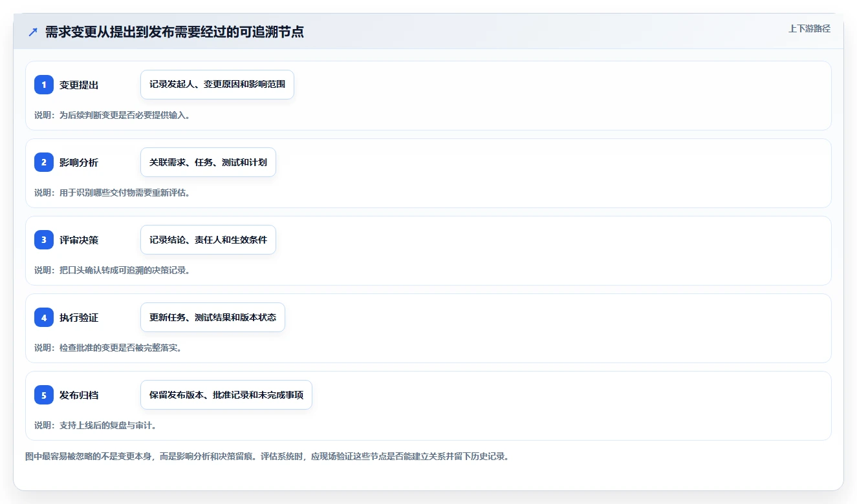857x504 pixels.
Task: Click the 记录发起人、变更原因和影响范围 chip
Action: [x=217, y=85]
